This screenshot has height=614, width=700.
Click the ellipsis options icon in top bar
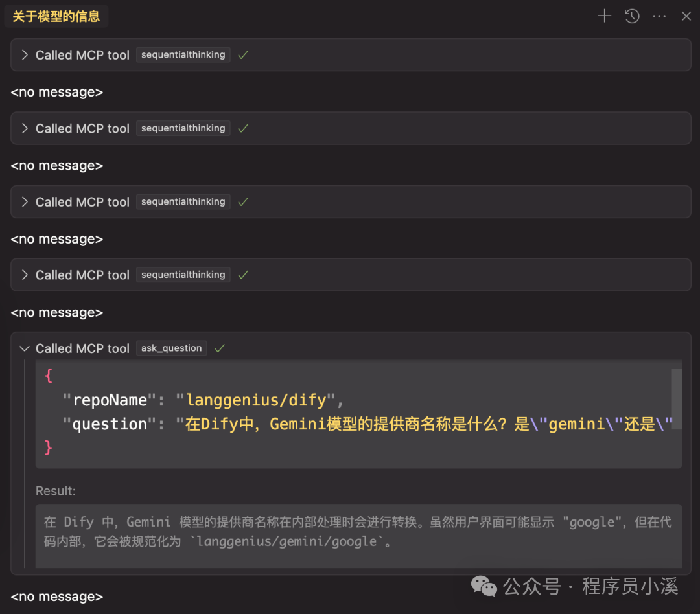pos(659,16)
